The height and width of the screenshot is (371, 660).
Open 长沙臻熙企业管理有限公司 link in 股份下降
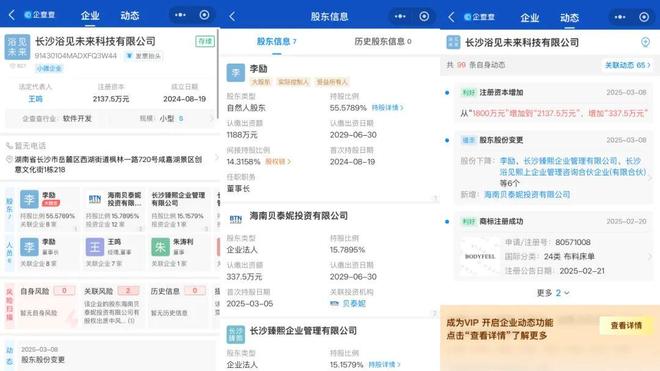[570, 161]
